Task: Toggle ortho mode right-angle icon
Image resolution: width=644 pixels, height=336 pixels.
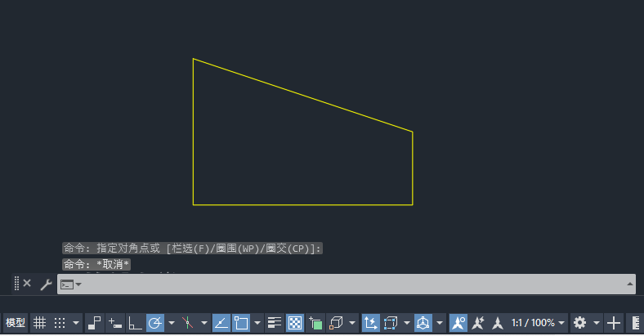Action: point(135,323)
